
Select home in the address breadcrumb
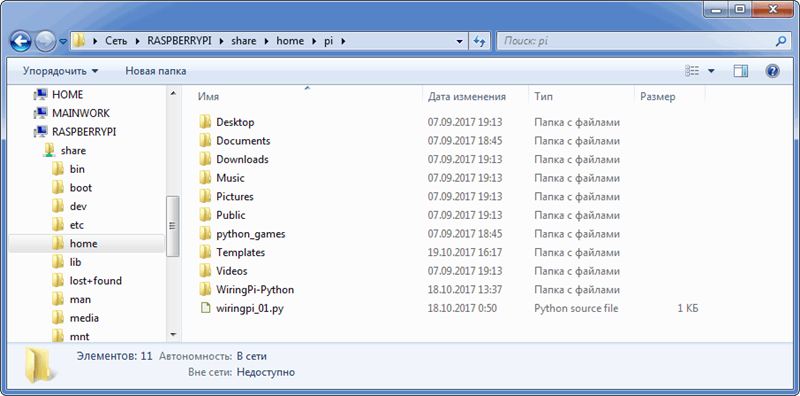(290, 41)
